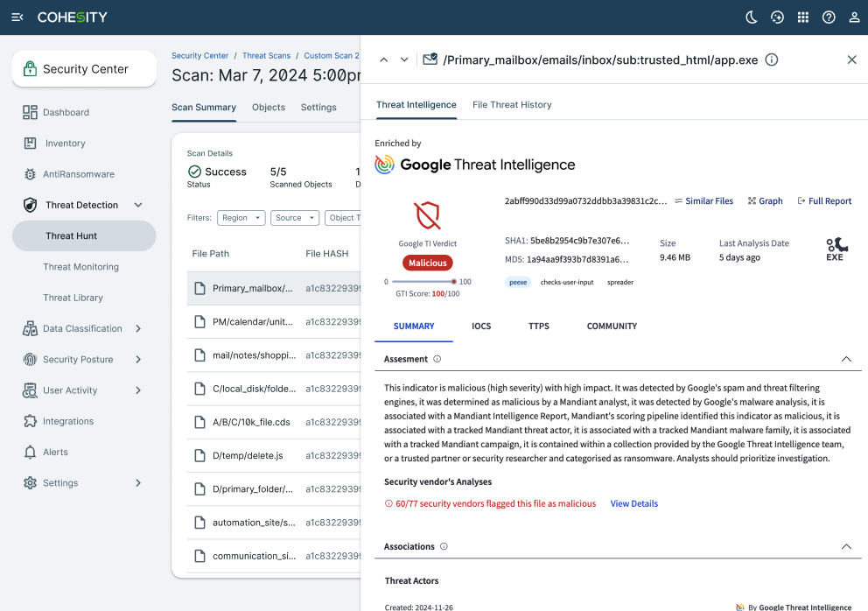Open the apps grid icon
Screen dimensions: 868x611
[803, 18]
